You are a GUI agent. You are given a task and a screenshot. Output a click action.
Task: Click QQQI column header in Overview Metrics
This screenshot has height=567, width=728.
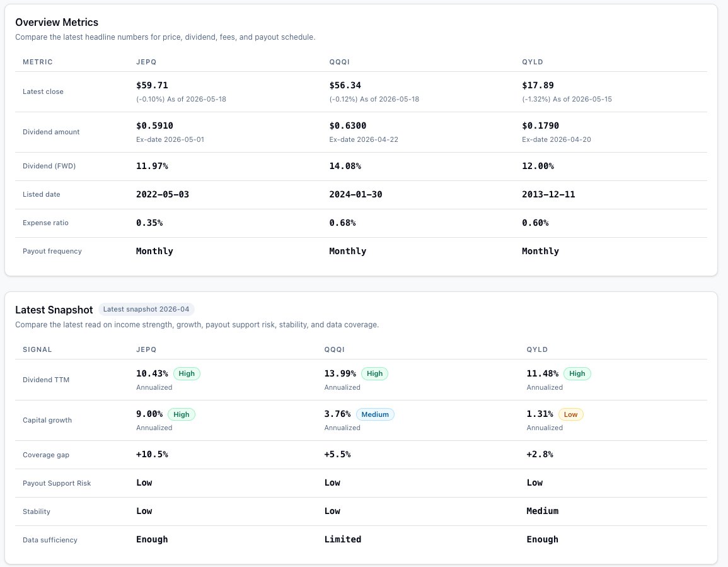point(339,62)
